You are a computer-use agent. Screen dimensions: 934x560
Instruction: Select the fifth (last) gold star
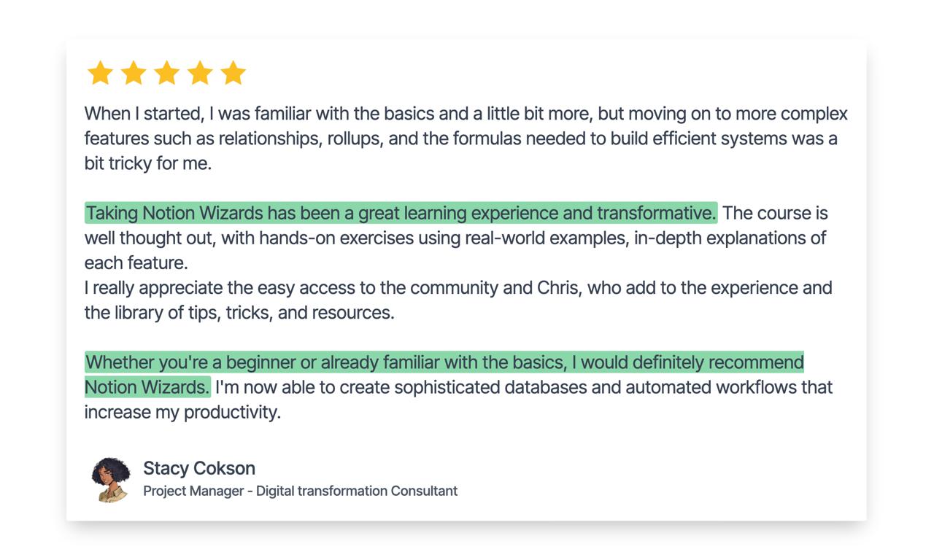pos(233,73)
